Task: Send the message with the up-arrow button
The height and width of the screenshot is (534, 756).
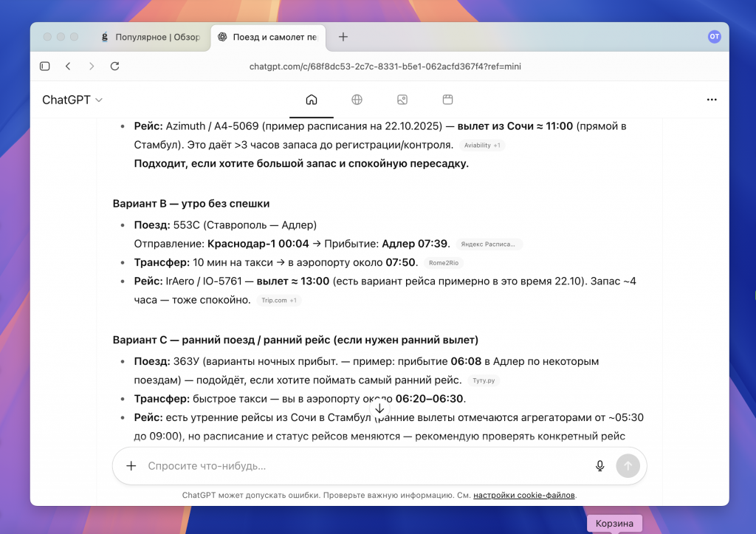Action: click(628, 465)
